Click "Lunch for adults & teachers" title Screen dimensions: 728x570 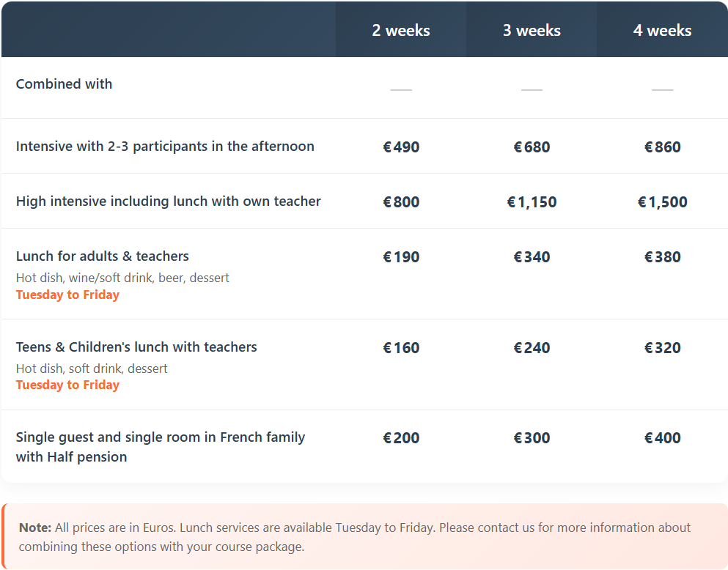pos(103,256)
